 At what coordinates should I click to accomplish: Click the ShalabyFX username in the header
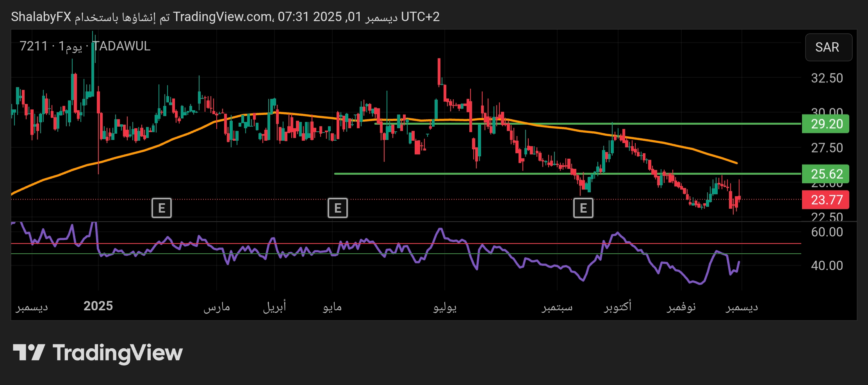(41, 17)
